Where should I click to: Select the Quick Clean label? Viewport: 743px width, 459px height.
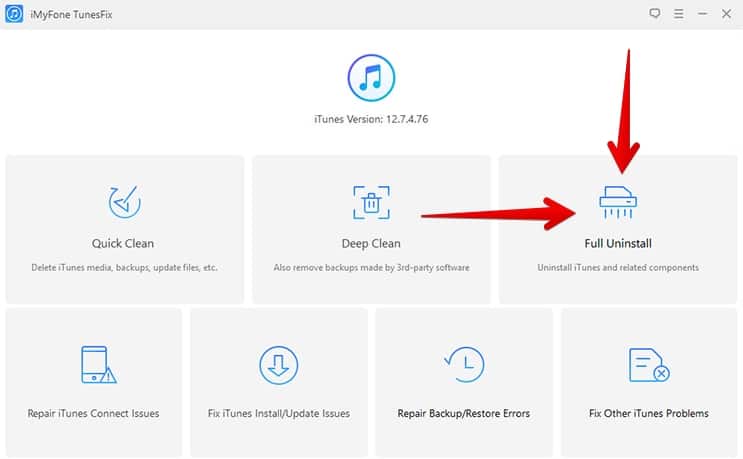click(x=123, y=243)
